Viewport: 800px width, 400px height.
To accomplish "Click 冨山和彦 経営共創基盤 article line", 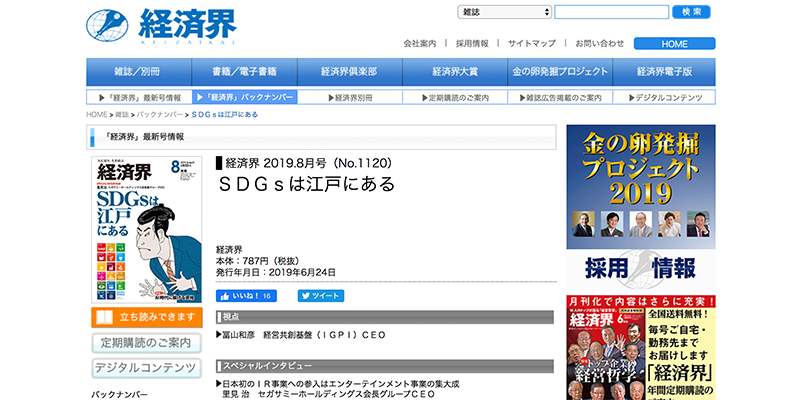I will (x=301, y=335).
